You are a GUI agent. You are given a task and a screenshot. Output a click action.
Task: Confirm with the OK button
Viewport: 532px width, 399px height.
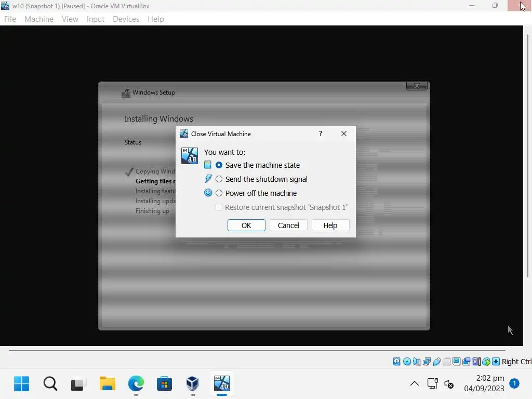pos(246,225)
